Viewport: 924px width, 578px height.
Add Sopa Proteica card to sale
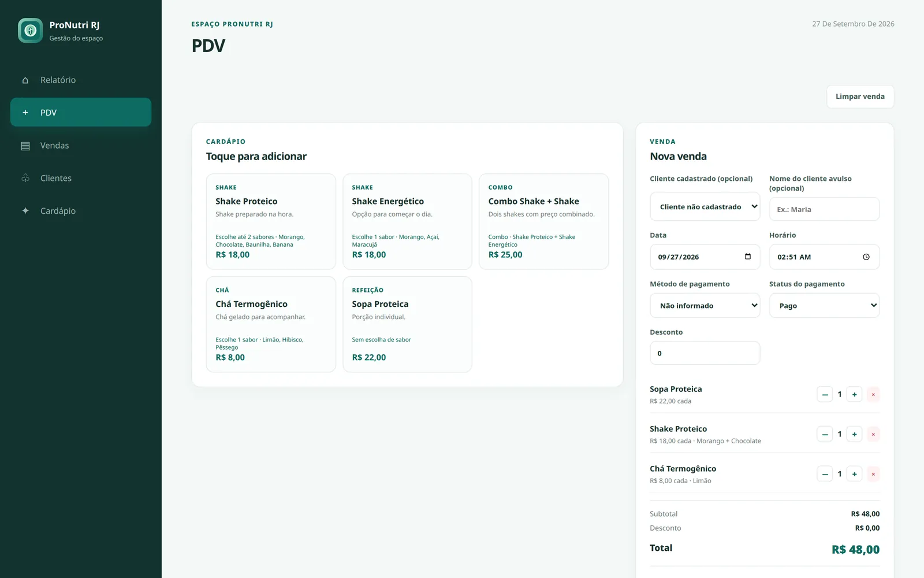click(407, 324)
